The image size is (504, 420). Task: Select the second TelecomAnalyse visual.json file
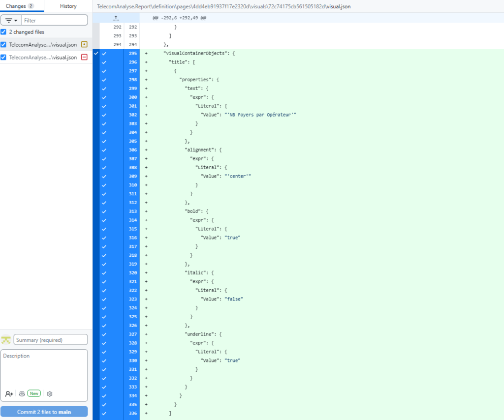click(x=43, y=58)
